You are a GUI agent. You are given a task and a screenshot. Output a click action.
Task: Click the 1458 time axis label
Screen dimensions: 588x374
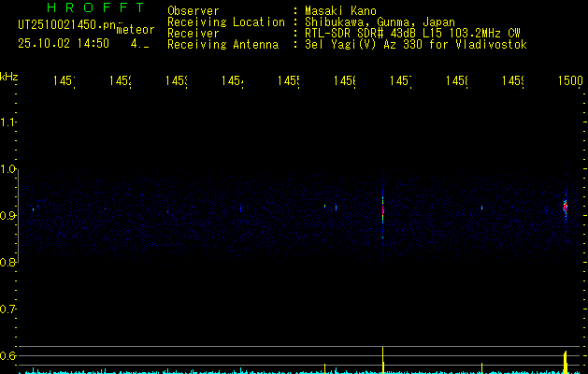coord(457,81)
